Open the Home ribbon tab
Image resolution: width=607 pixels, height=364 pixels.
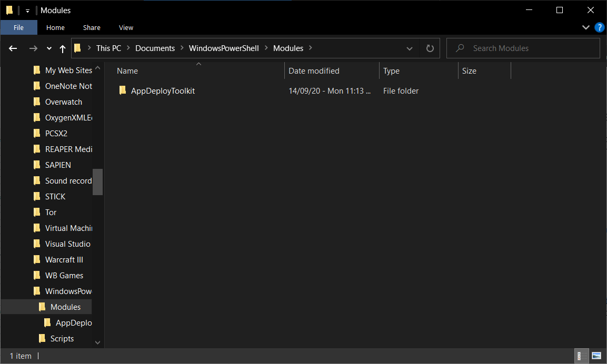(x=55, y=27)
